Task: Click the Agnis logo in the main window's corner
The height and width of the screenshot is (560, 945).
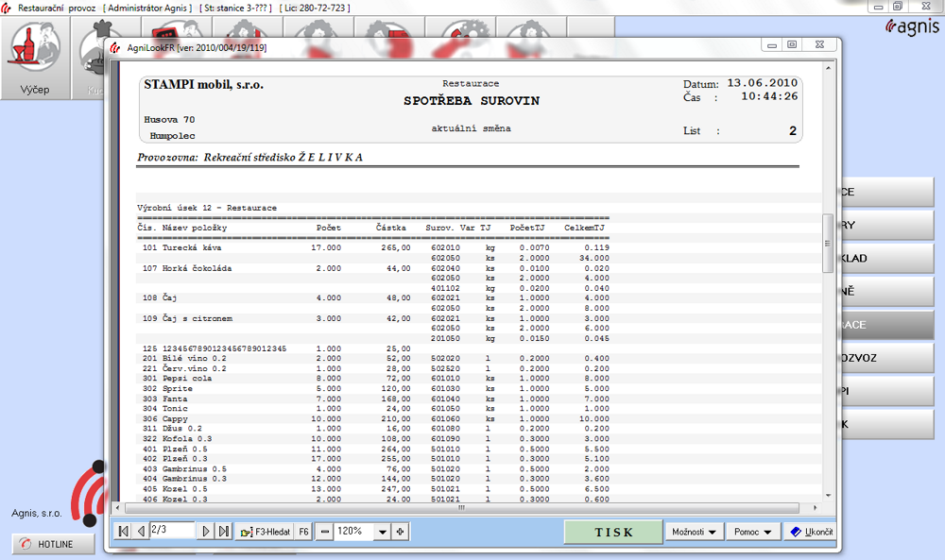Action: point(912,26)
